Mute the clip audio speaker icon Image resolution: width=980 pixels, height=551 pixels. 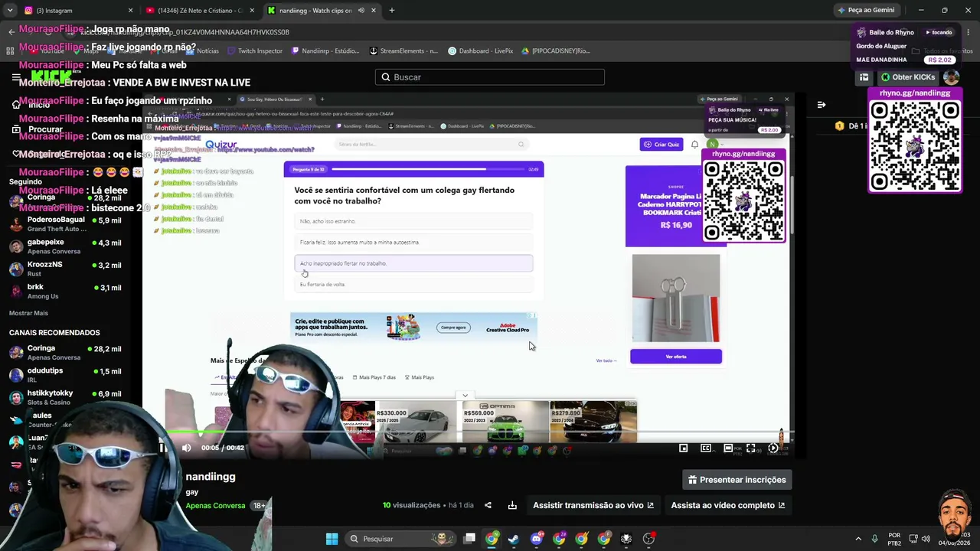coord(186,448)
